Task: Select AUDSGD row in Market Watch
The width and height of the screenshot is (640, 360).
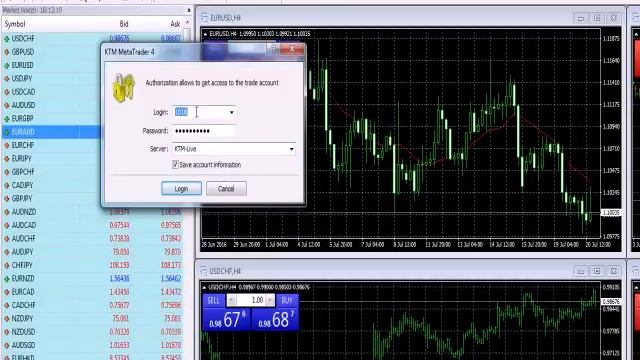Action: pyautogui.click(x=92, y=345)
